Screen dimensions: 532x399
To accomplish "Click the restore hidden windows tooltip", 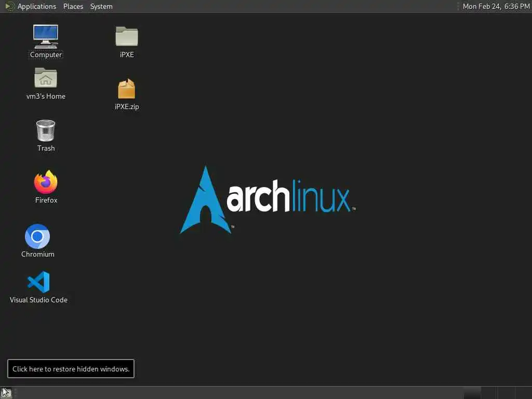I will 71,368.
